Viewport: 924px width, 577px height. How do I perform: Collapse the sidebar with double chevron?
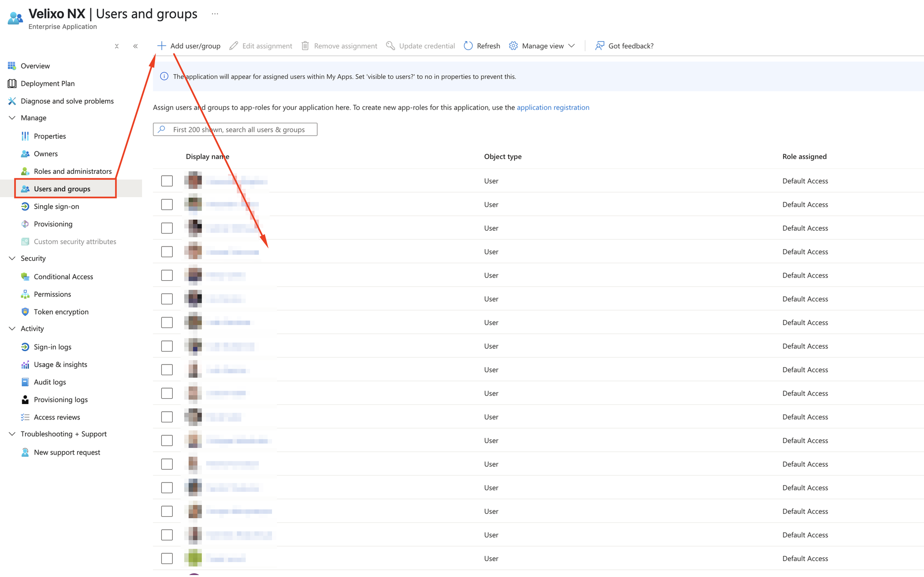tap(136, 46)
